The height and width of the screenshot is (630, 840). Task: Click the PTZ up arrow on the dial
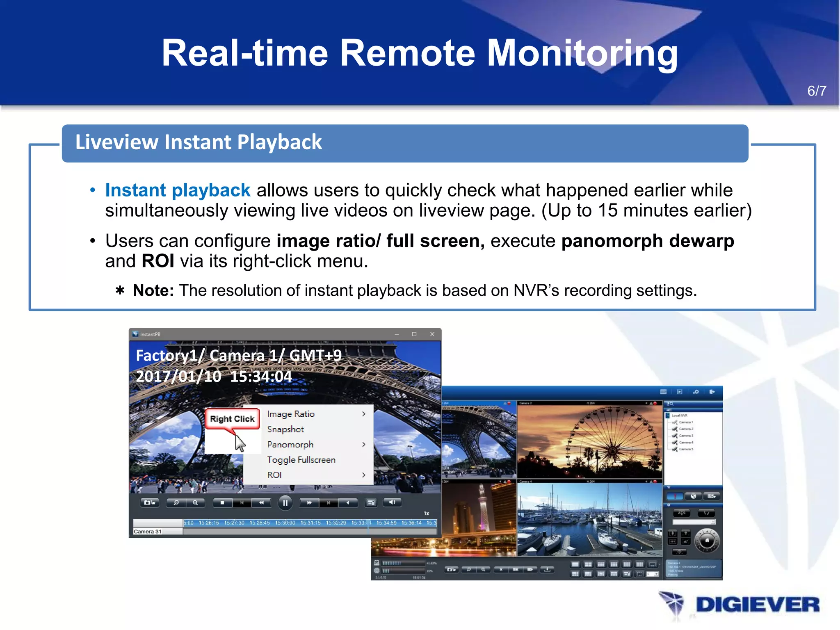pyautogui.click(x=707, y=532)
